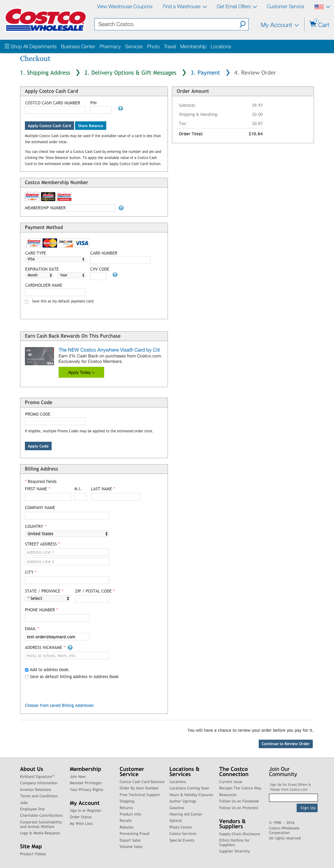
Task: Open the Costco Anywhere Visa Card by Citi link
Action: click(x=109, y=350)
